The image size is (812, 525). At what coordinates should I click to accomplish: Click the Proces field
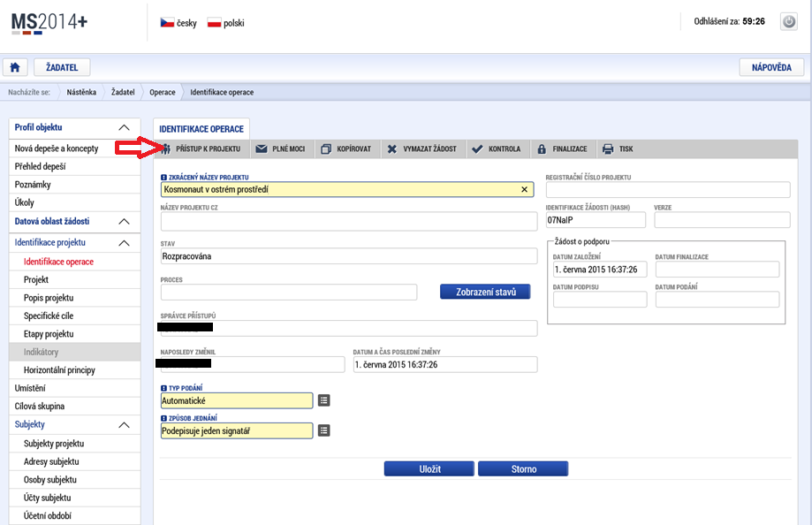pos(288,293)
